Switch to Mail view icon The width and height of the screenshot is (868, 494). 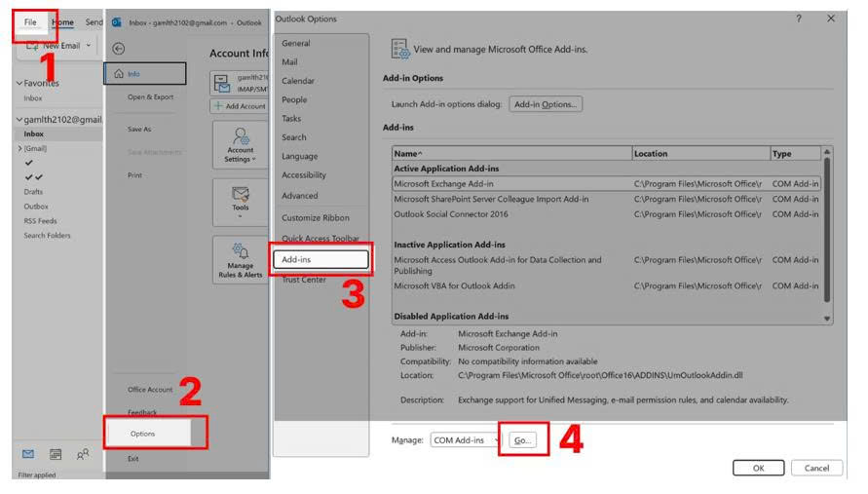click(x=28, y=454)
